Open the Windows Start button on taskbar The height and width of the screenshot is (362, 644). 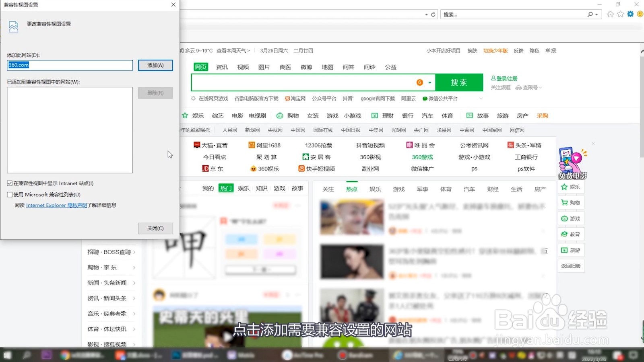coord(7,355)
